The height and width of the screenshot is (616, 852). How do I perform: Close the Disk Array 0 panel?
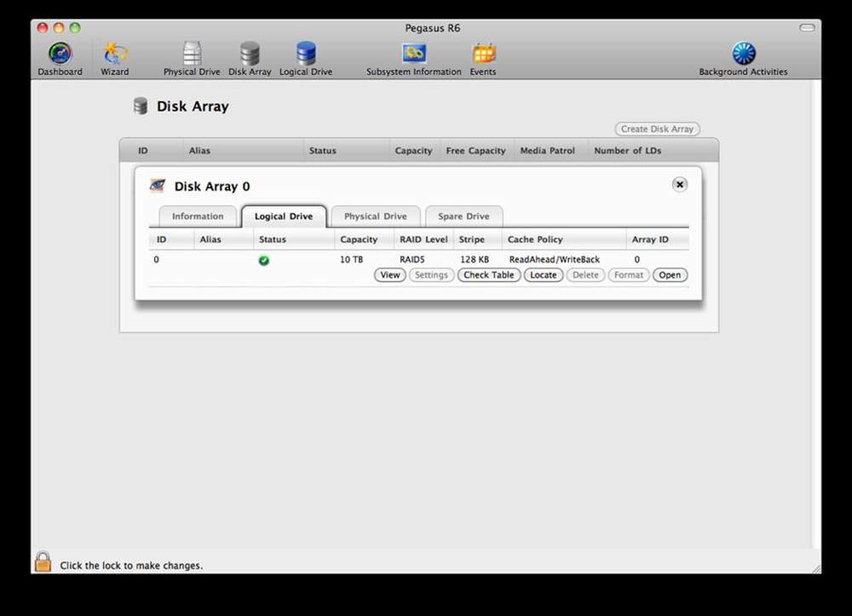(679, 185)
